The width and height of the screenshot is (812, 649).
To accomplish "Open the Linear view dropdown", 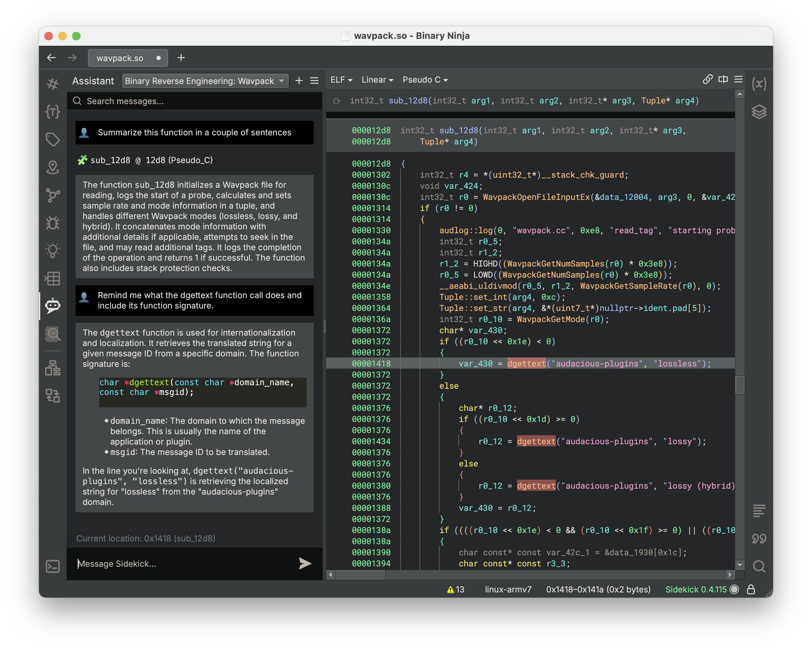I will click(378, 80).
